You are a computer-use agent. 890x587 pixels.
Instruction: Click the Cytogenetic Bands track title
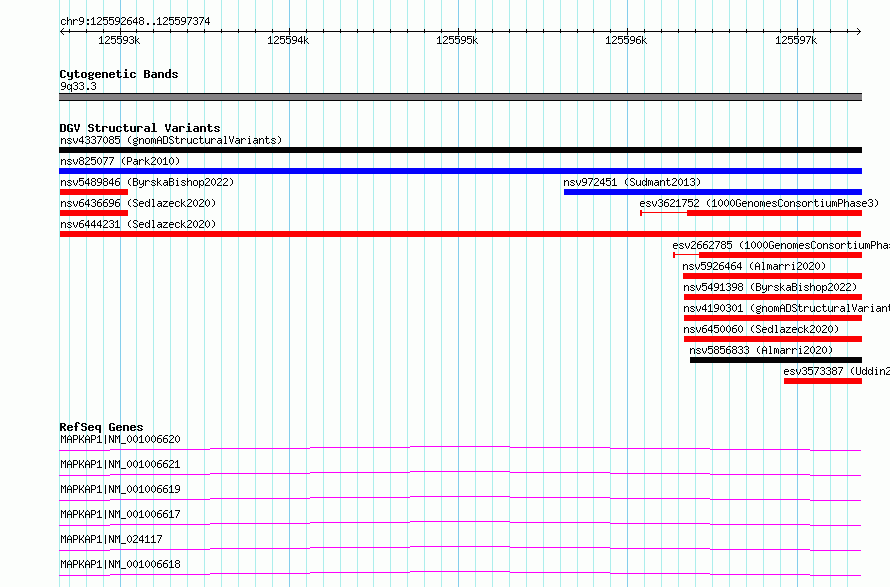click(x=119, y=74)
